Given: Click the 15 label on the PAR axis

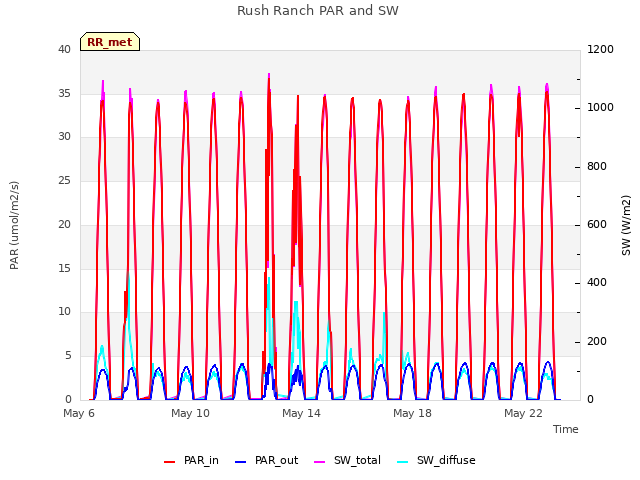Looking at the screenshot, I should [x=64, y=268].
